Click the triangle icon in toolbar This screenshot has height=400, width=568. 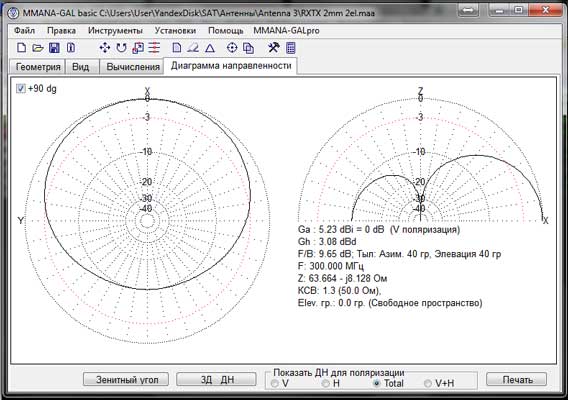point(210,48)
